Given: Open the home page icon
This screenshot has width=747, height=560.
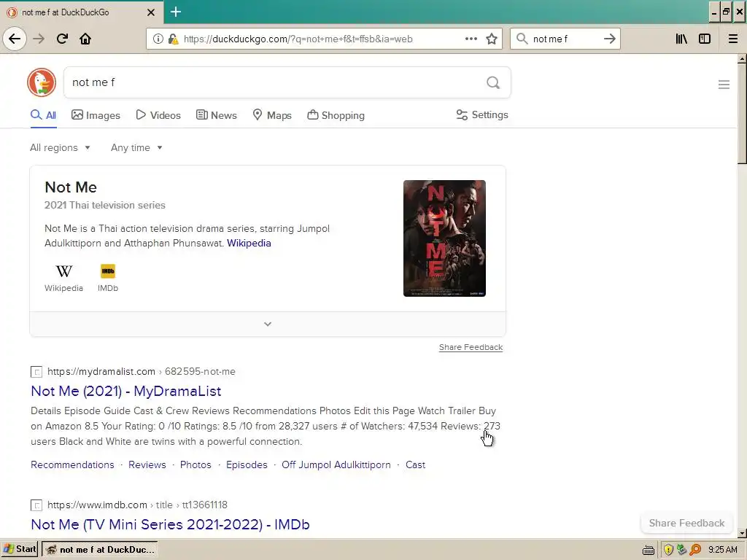Looking at the screenshot, I should (x=85, y=39).
